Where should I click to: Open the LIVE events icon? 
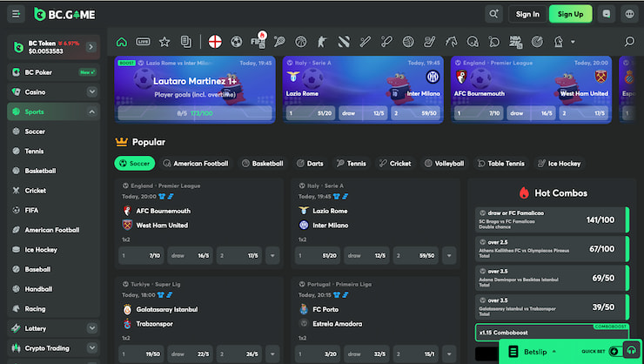click(x=143, y=41)
